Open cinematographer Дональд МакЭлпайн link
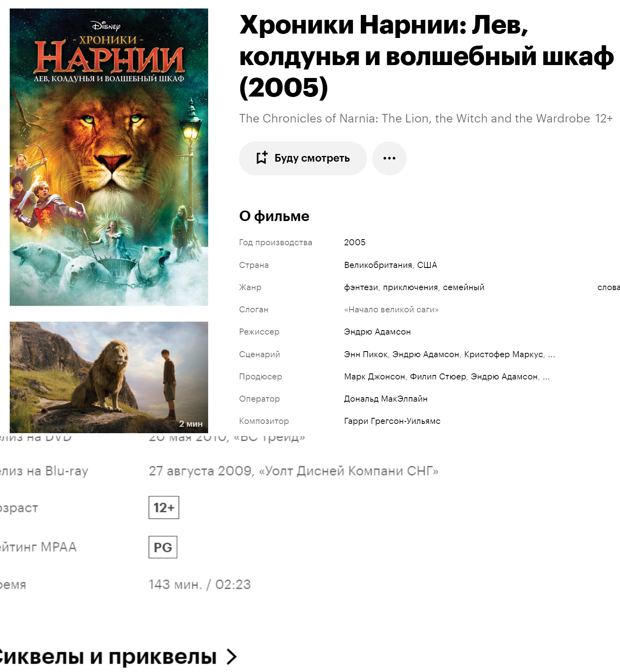Viewport: 620px width, 672px height. (386, 399)
